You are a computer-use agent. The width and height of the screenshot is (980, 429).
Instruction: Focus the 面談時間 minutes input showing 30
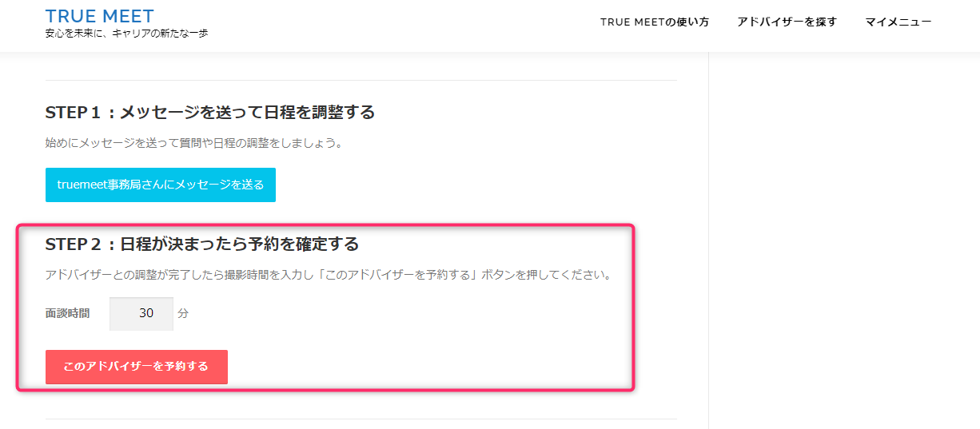point(141,313)
